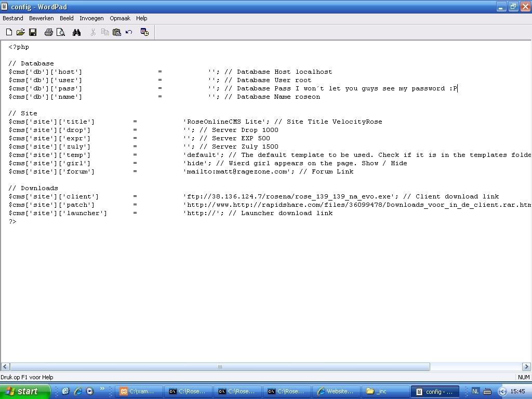The width and height of the screenshot is (532, 399).
Task: Expand hidden Quick Launch icons chevron
Action: click(x=102, y=389)
